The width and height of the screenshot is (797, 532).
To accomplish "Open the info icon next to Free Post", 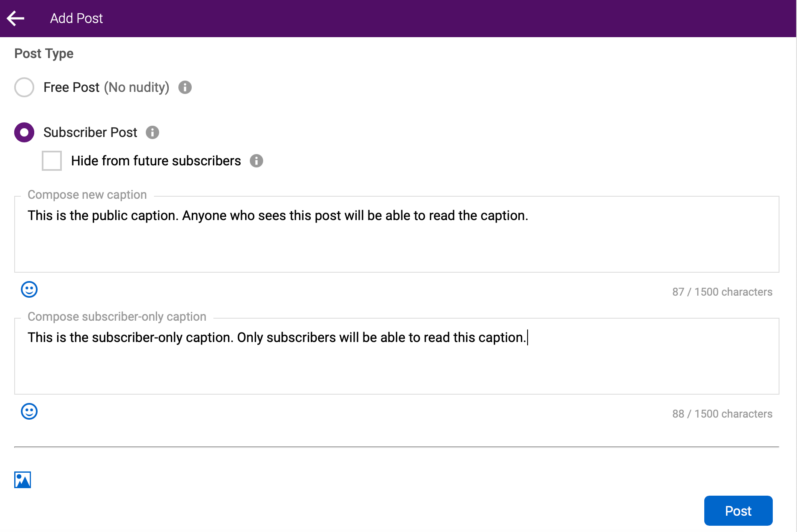I will tap(185, 87).
